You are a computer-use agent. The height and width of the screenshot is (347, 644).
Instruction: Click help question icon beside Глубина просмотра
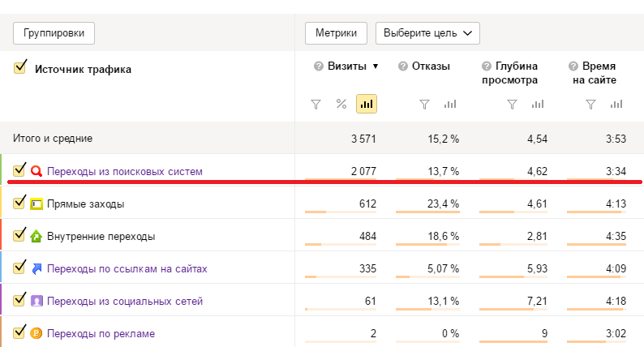(487, 66)
